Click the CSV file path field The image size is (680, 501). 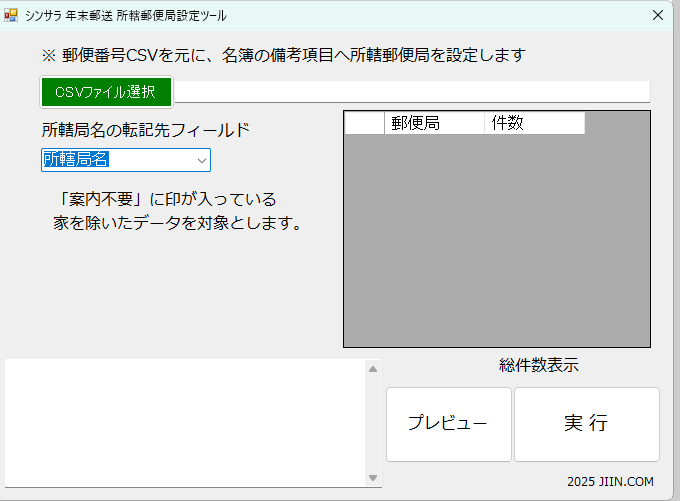point(412,92)
